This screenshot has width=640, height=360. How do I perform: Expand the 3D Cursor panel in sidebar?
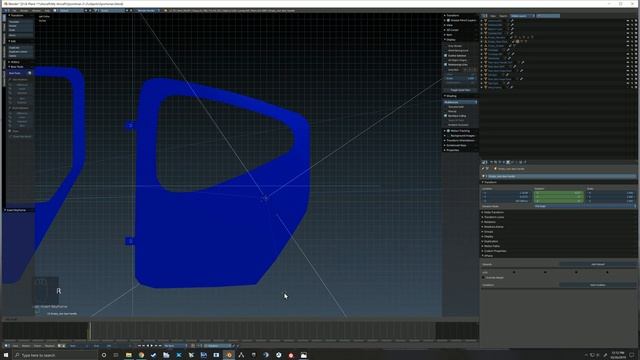point(451,30)
